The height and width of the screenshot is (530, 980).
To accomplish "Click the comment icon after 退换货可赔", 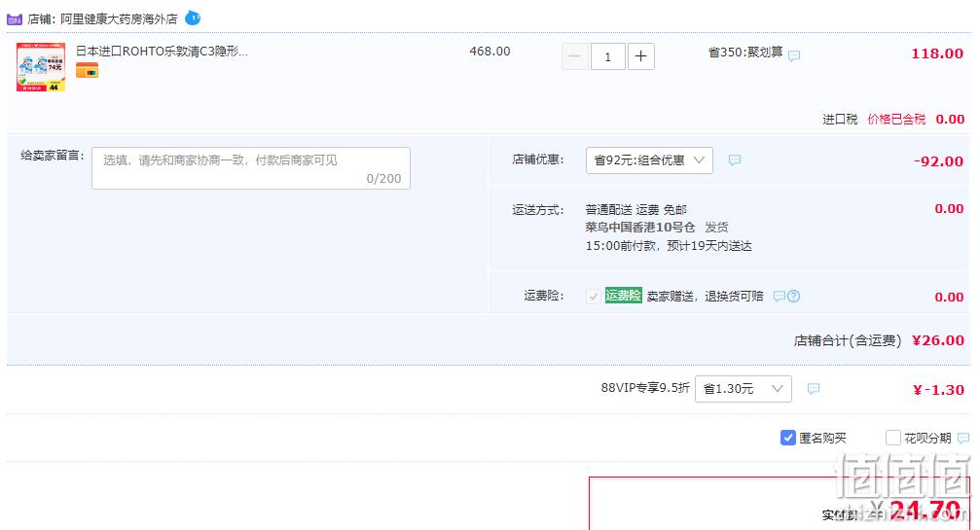I will pos(779,297).
